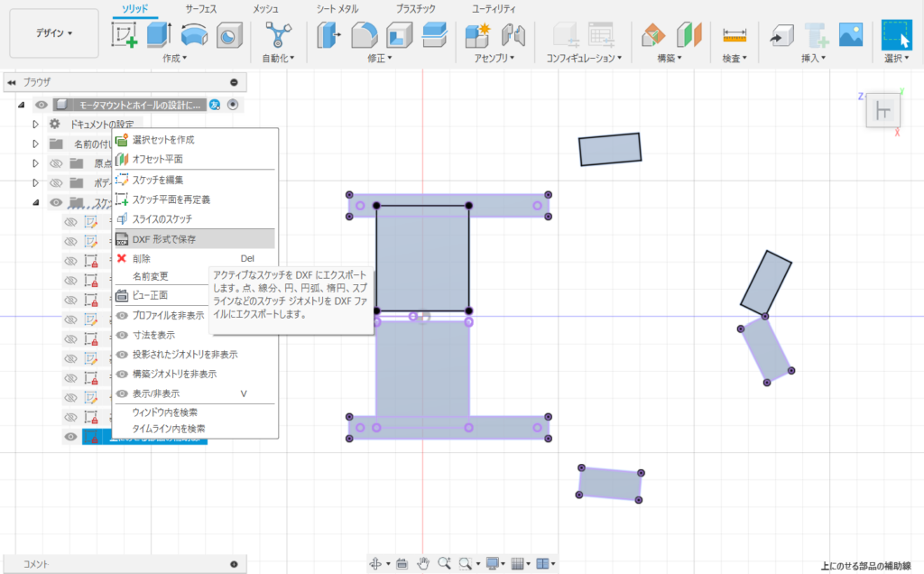This screenshot has height=574, width=924.
Task: Select the Revolve tool icon
Action: tap(194, 35)
